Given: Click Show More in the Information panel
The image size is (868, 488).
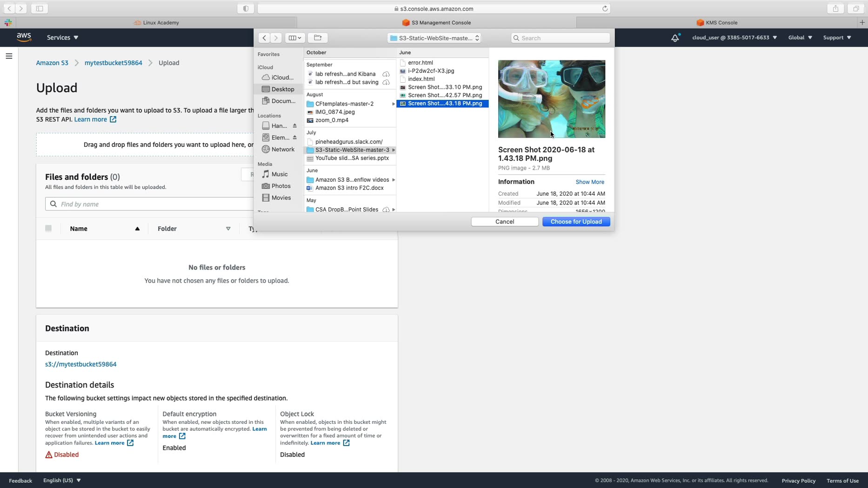Looking at the screenshot, I should click(x=590, y=182).
